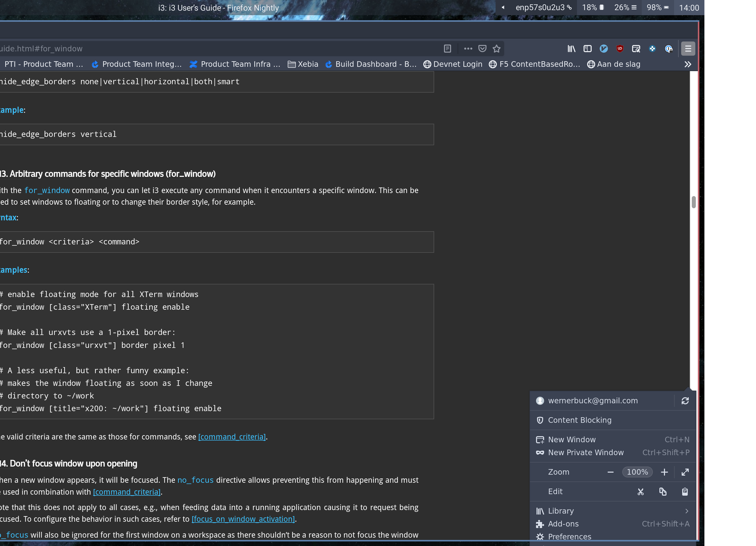Screen dimensions: 756x546
Task: Open the uBlock Origin shield icon
Action: [x=620, y=49]
